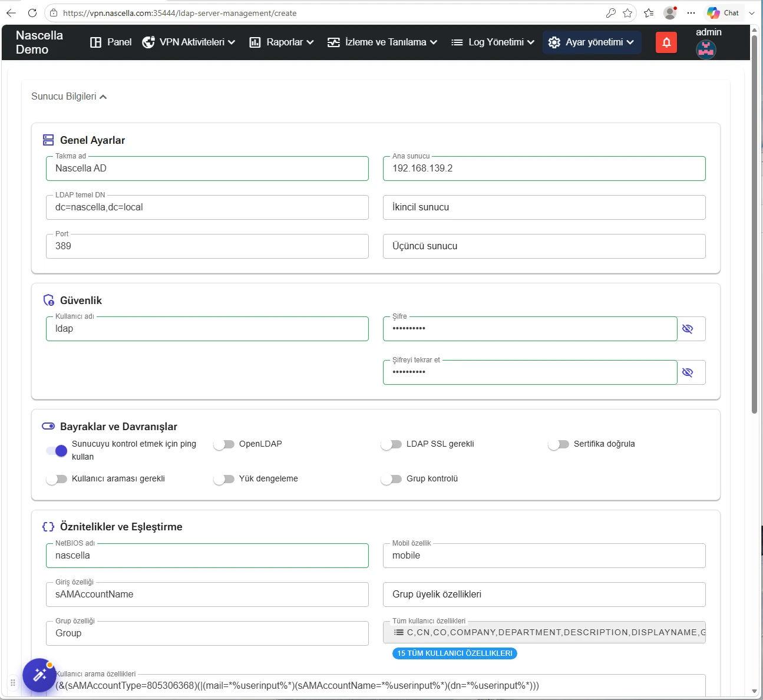The height and width of the screenshot is (700, 763).
Task: Open Log Yönetimi dropdown menu
Action: click(x=493, y=42)
